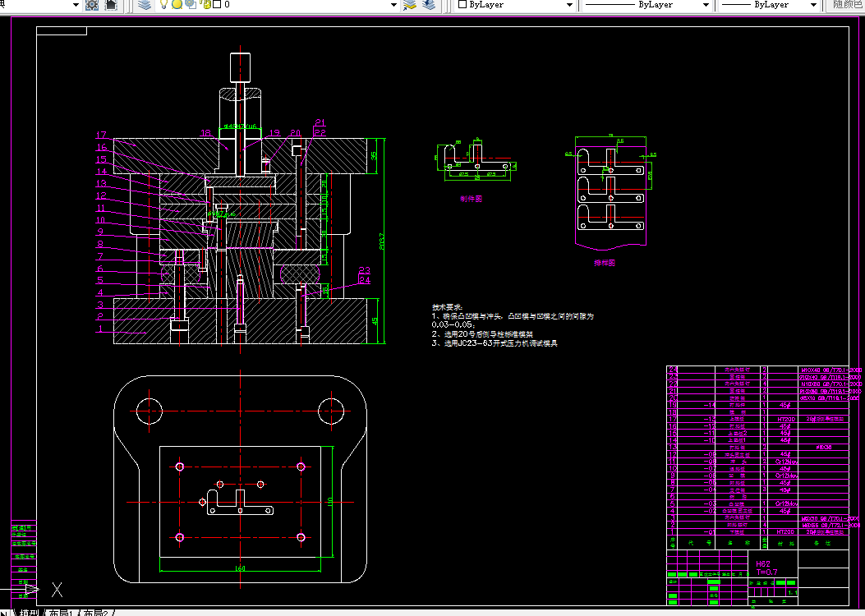The image size is (865, 616).
Task: Click the Layer Previous icon
Action: click(x=429, y=5)
